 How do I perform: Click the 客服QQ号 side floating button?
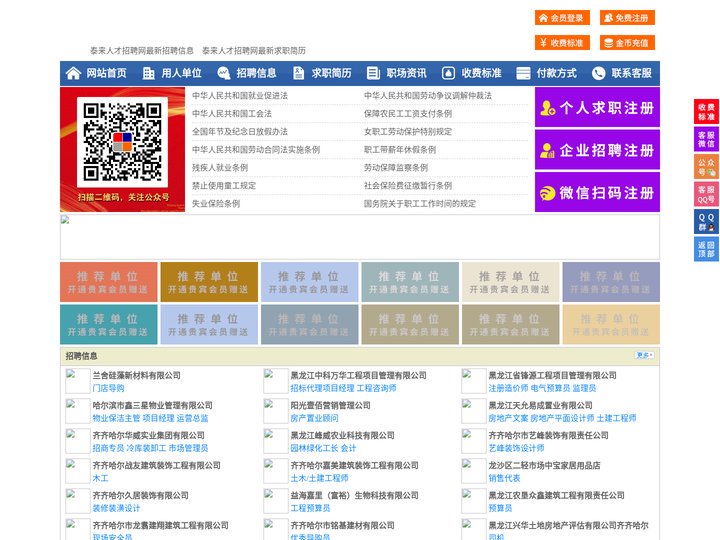click(706, 194)
